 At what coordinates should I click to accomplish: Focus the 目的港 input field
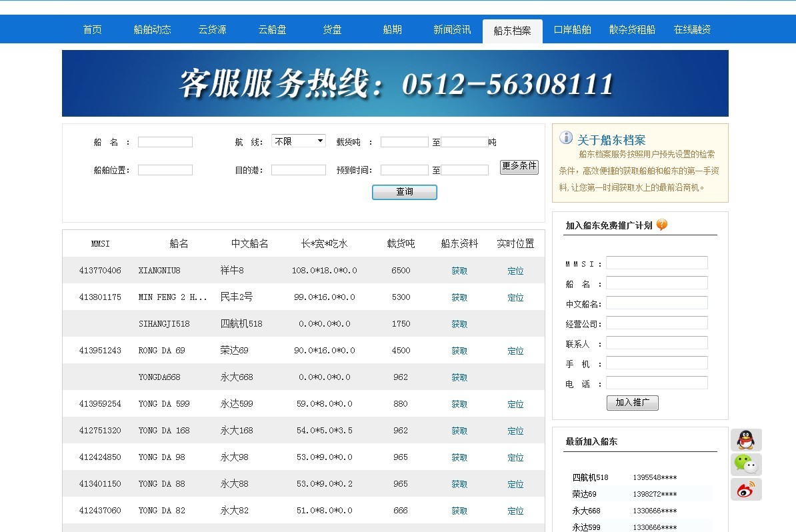(299, 170)
